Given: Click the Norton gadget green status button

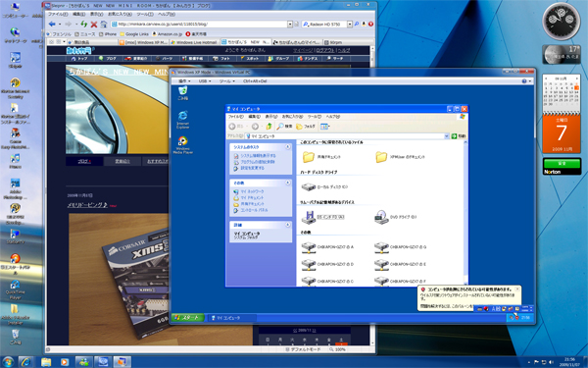Looking at the screenshot, I should 562,163.
